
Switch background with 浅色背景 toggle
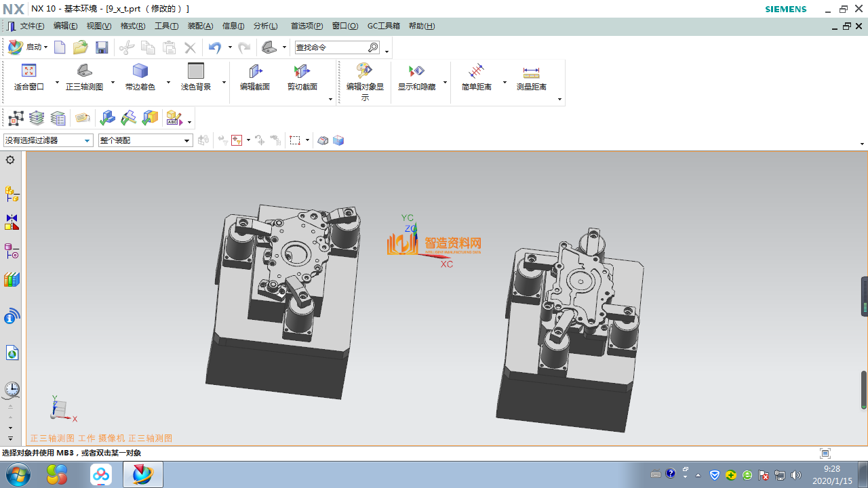click(x=195, y=76)
